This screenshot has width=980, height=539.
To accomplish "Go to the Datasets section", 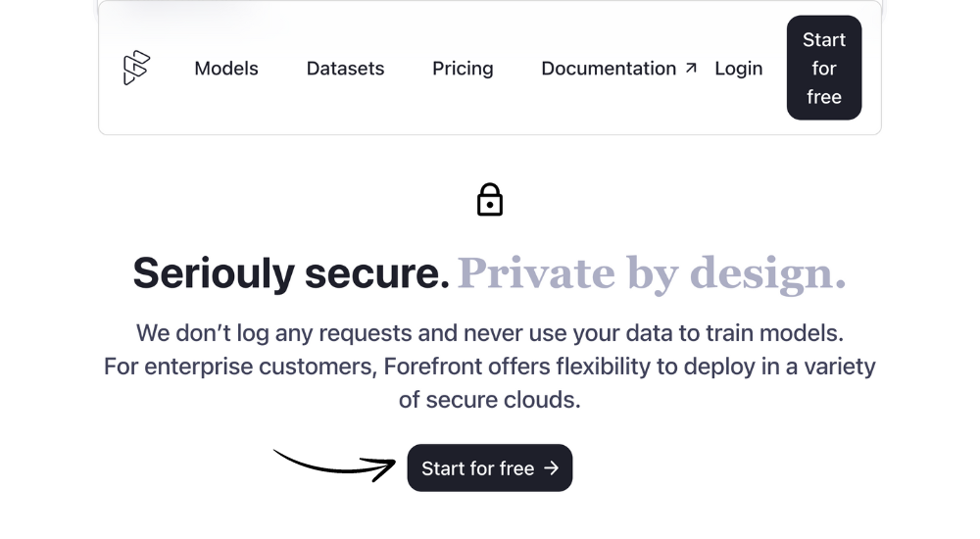I will tap(345, 69).
